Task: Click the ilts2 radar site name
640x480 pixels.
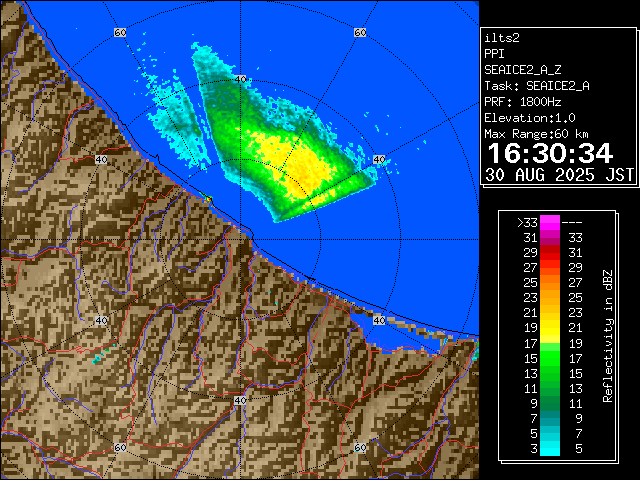Action: [502, 37]
